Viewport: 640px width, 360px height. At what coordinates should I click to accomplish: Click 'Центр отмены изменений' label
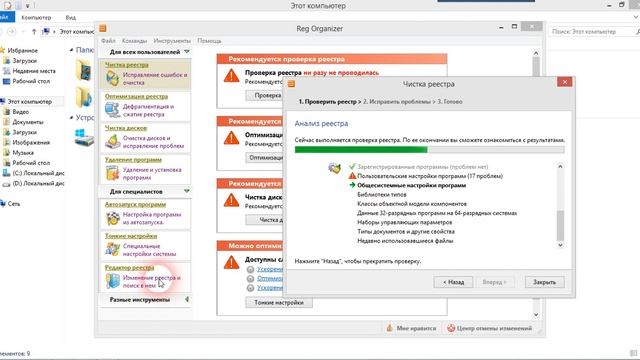pos(494,328)
